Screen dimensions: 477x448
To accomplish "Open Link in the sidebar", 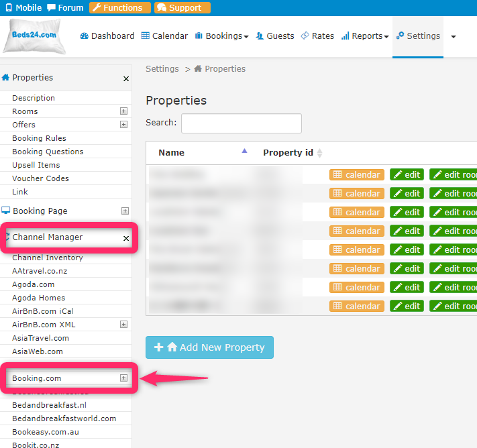I will coord(20,192).
